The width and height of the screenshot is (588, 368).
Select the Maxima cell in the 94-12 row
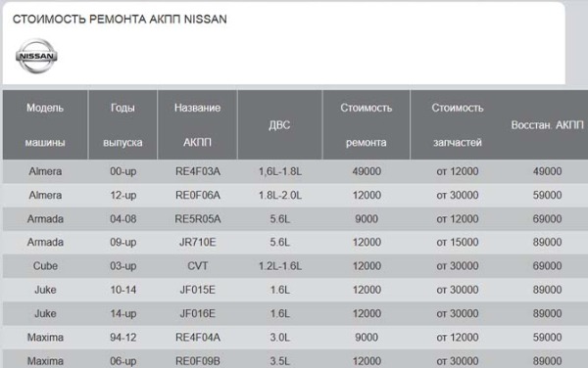[45, 338]
